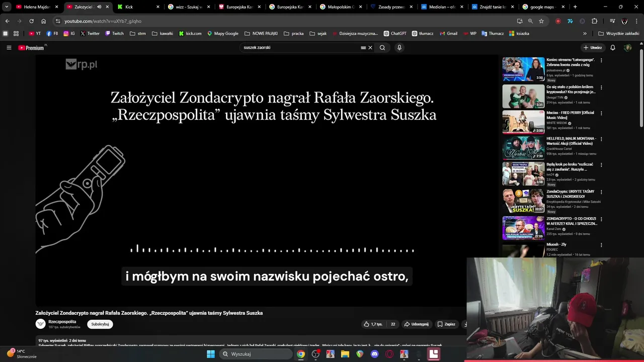644x362 pixels.
Task: Open Windows Start menu
Action: pyautogui.click(x=211, y=354)
